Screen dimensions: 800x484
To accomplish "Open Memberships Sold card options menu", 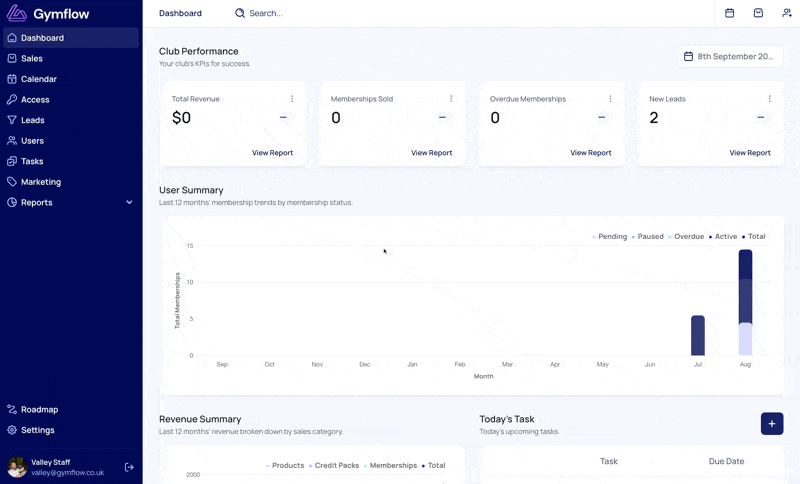I will (x=451, y=99).
